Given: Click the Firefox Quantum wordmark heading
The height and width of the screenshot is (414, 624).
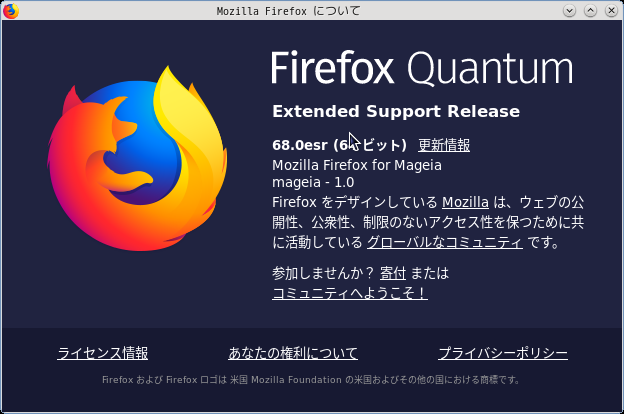Looking at the screenshot, I should [422, 68].
